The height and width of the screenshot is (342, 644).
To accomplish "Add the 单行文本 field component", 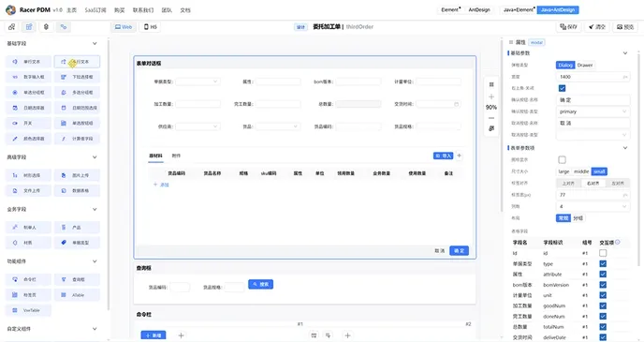I will tap(28, 62).
